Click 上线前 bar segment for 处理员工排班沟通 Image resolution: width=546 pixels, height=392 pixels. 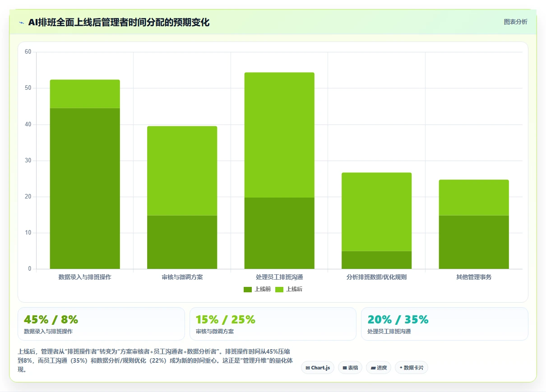(x=279, y=233)
